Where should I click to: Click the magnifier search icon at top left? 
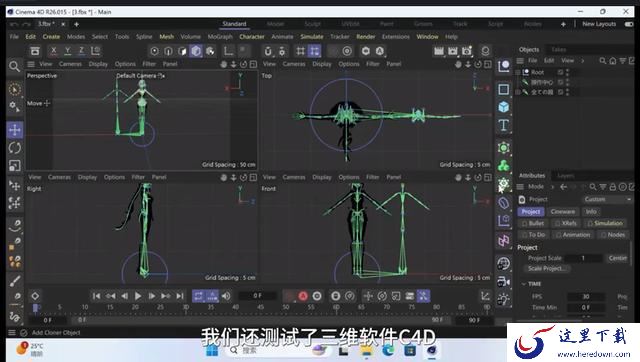(x=14, y=66)
